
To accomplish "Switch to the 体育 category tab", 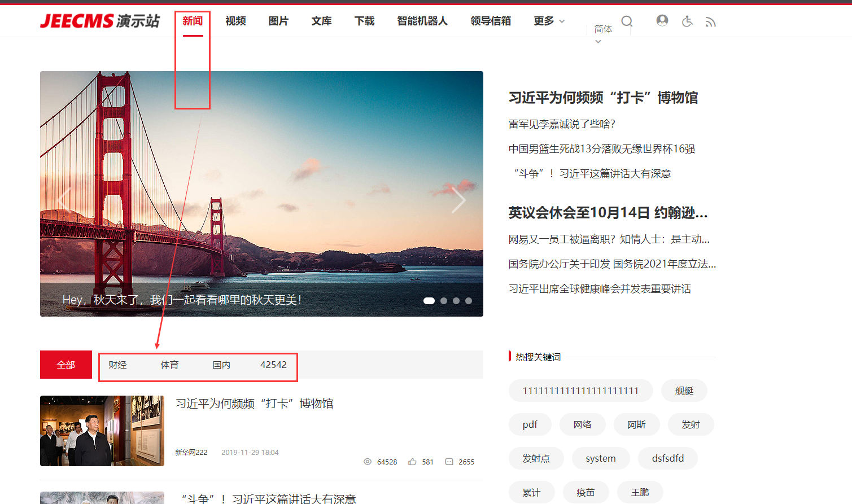I will (169, 365).
